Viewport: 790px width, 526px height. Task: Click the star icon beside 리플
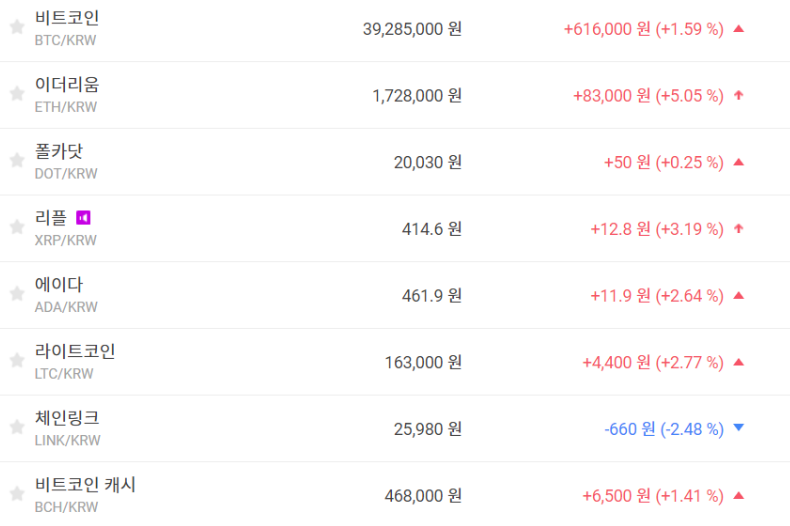click(x=16, y=227)
